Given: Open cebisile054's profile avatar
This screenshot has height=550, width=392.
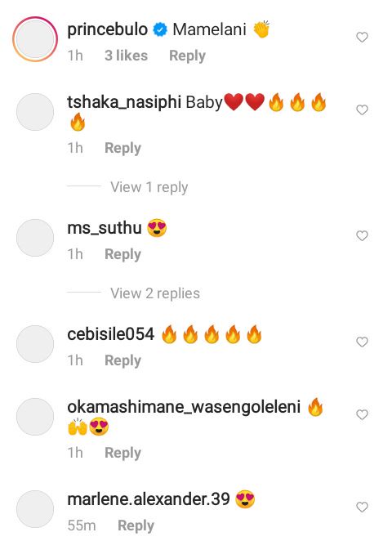Looking at the screenshot, I should [35, 344].
